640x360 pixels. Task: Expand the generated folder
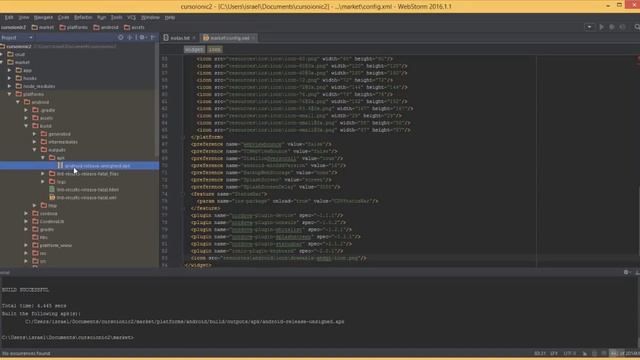click(x=35, y=134)
